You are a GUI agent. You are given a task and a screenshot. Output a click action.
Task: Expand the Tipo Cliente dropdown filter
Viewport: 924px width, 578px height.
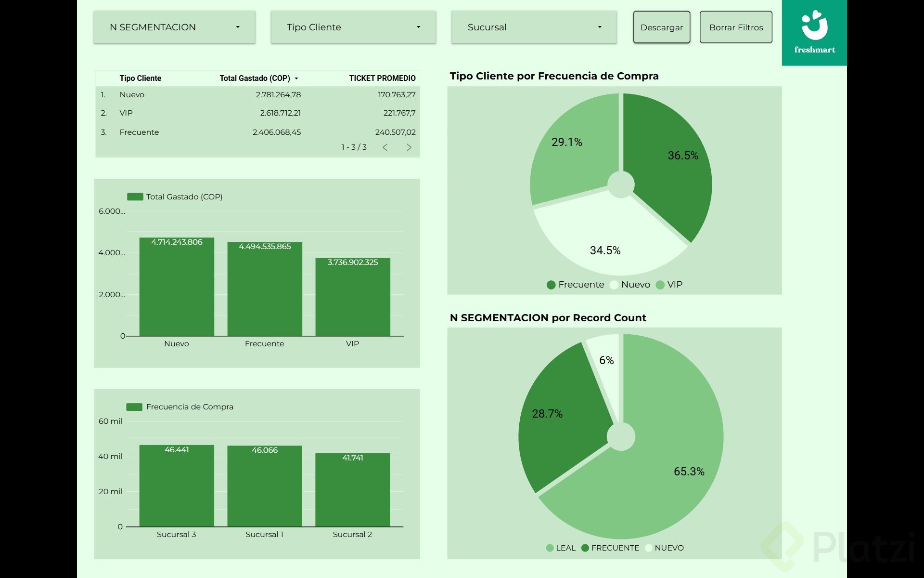(353, 27)
